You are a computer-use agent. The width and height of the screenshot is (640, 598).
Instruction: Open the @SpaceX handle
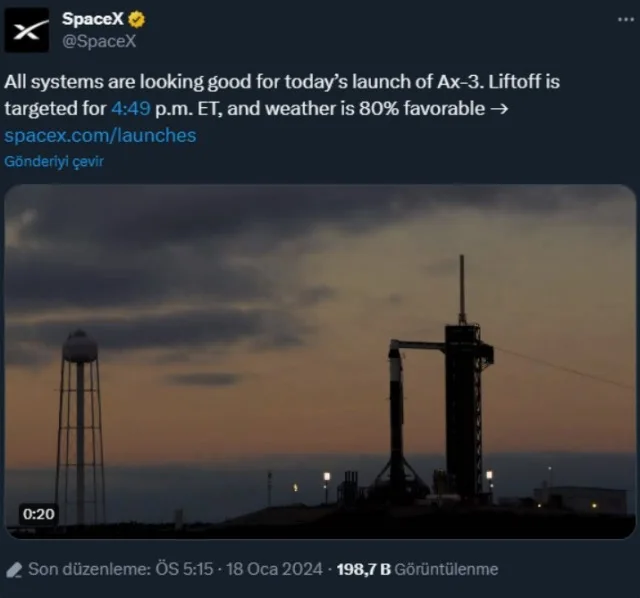pyautogui.click(x=99, y=41)
